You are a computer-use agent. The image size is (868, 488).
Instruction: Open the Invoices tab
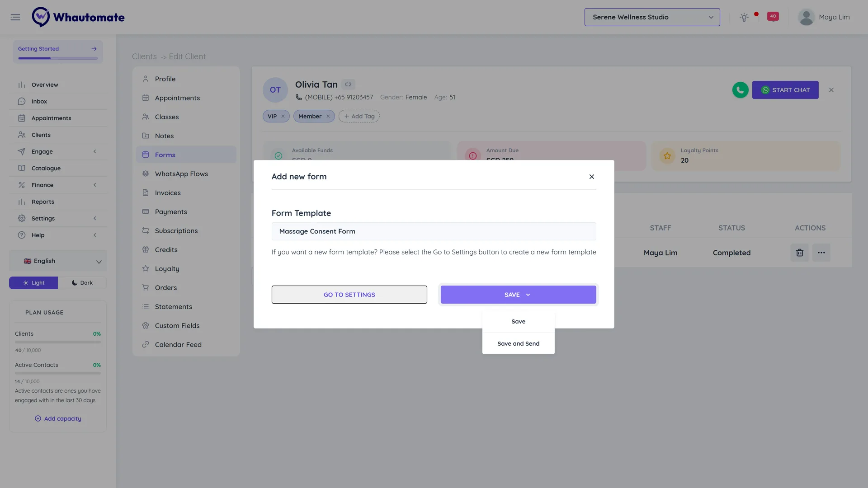186,193
